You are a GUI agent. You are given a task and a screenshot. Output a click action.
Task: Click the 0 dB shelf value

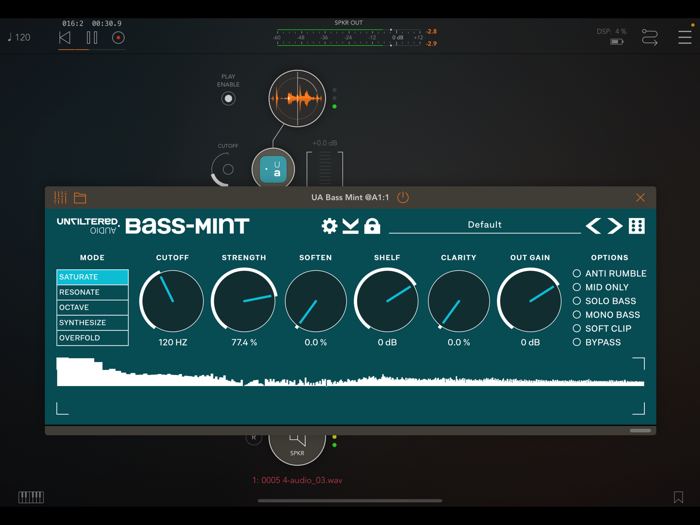387,342
